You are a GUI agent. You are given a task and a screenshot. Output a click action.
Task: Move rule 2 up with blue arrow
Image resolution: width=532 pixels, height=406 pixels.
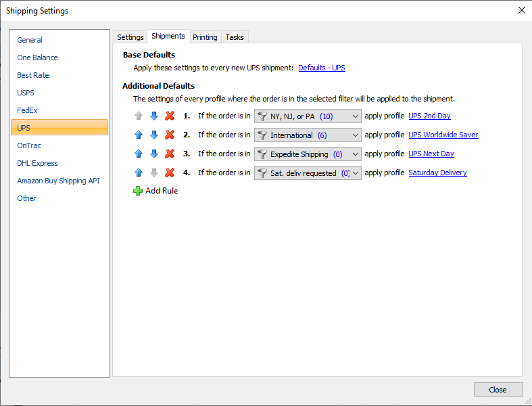tap(139, 135)
